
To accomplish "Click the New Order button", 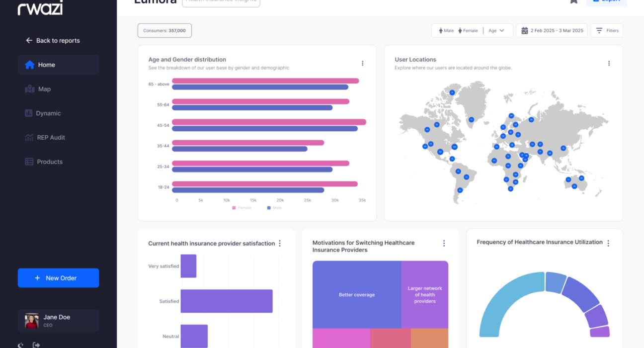I will [58, 278].
